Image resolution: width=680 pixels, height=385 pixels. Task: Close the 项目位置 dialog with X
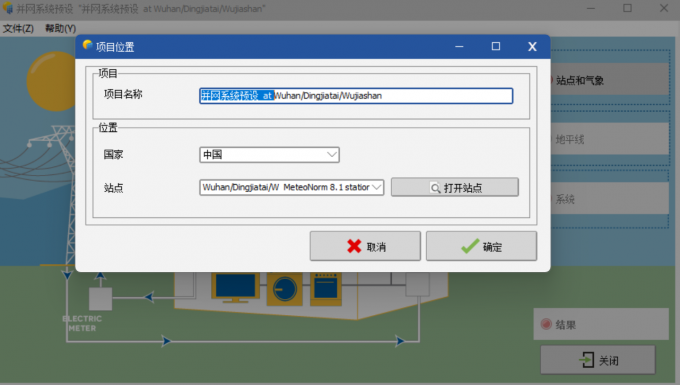point(532,46)
